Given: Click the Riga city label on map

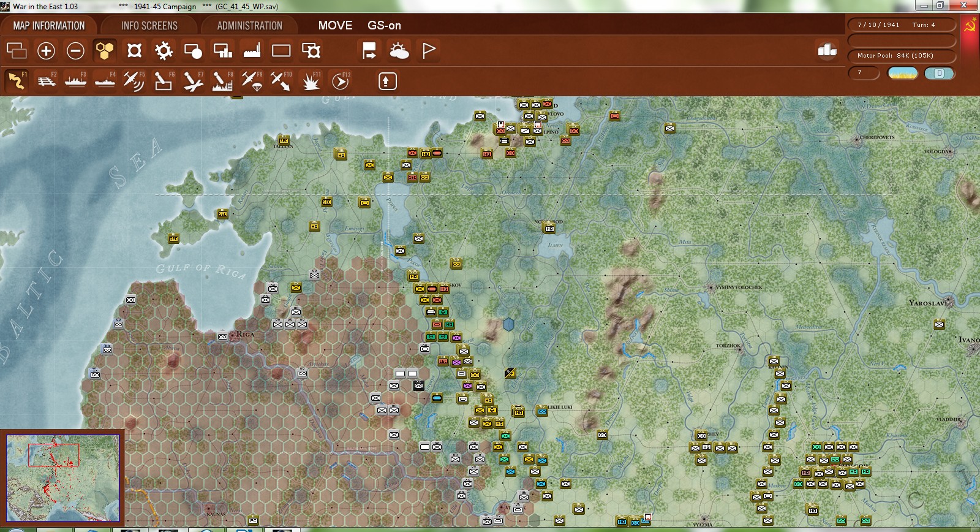Looking at the screenshot, I should pyautogui.click(x=245, y=334).
